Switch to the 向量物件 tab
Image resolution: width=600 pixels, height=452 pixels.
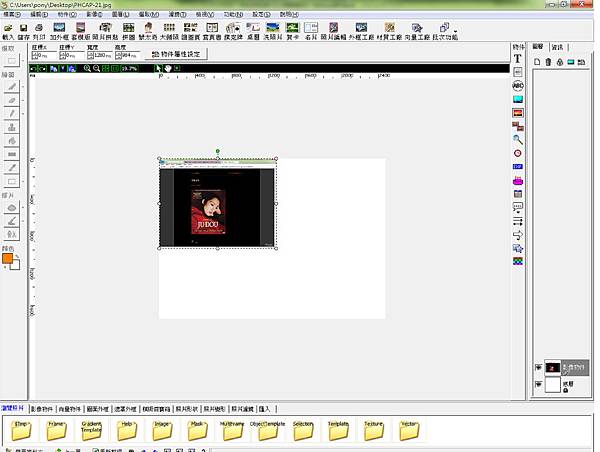click(70, 409)
